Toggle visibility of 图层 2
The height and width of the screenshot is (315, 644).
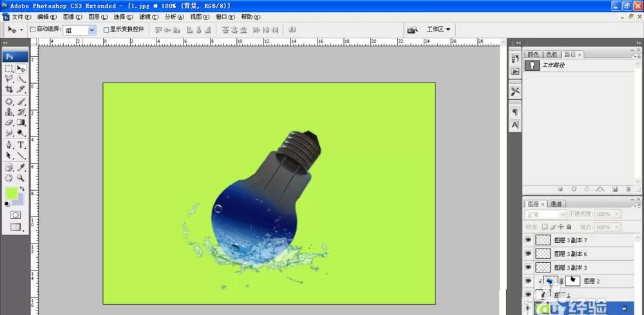[x=528, y=281]
